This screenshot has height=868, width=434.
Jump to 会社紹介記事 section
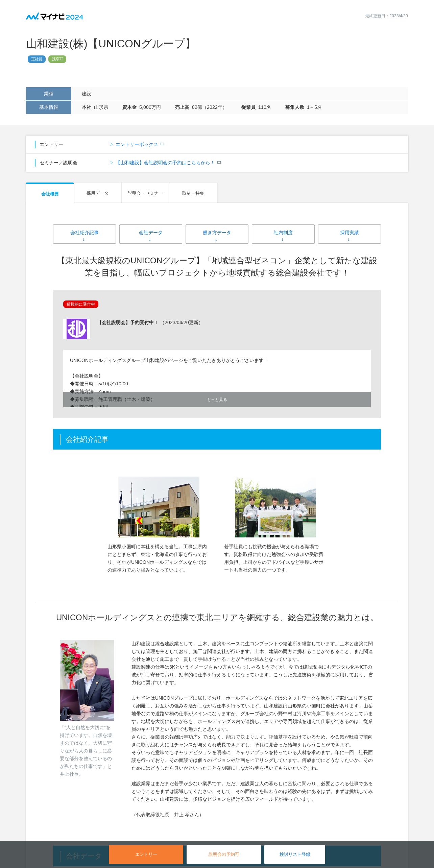coord(85,234)
